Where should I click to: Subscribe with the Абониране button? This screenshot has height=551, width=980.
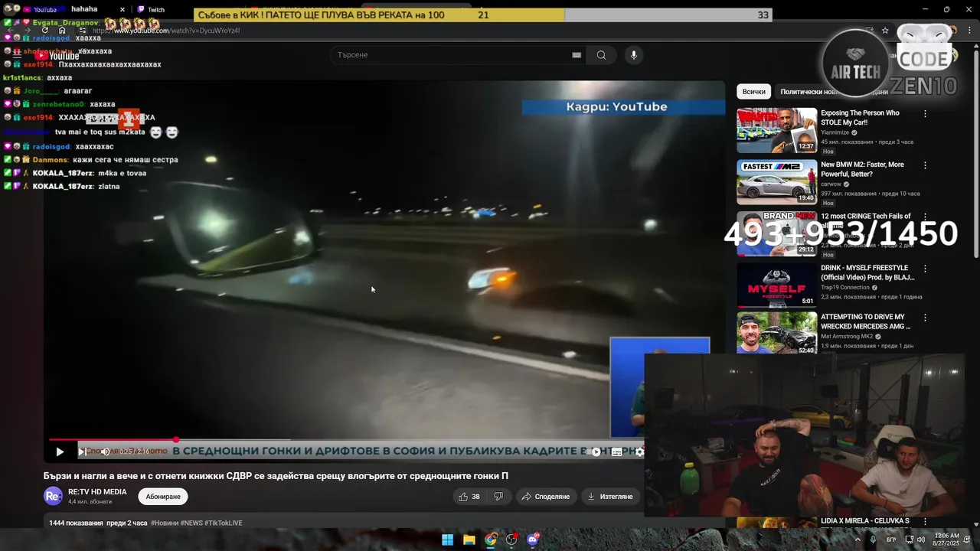(x=163, y=497)
